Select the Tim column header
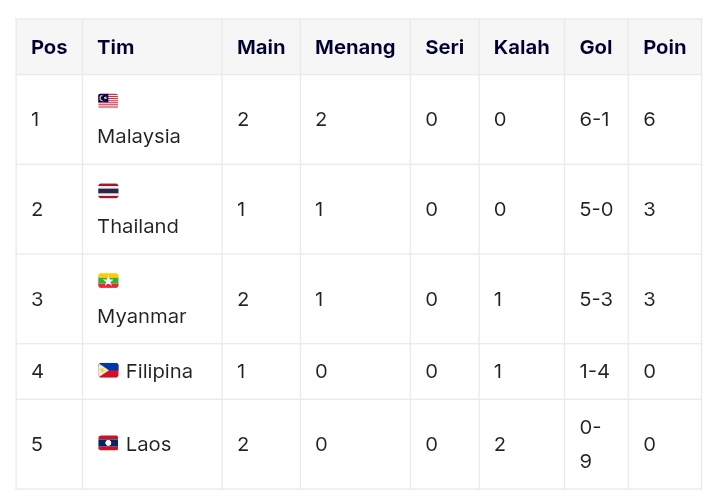 pos(116,47)
